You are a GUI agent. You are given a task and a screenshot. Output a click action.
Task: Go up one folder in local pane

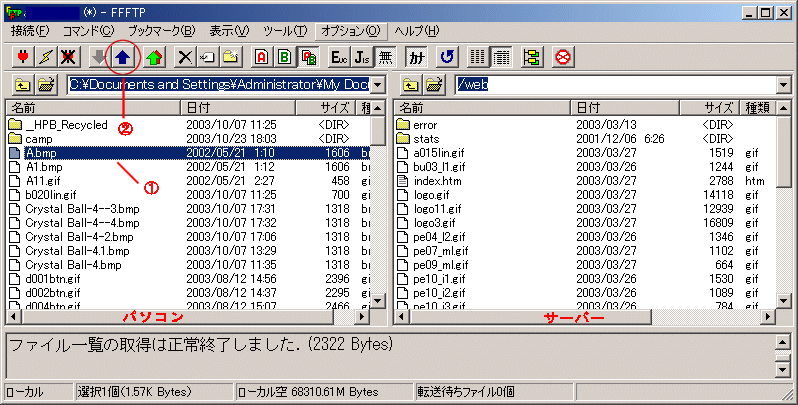(23, 85)
